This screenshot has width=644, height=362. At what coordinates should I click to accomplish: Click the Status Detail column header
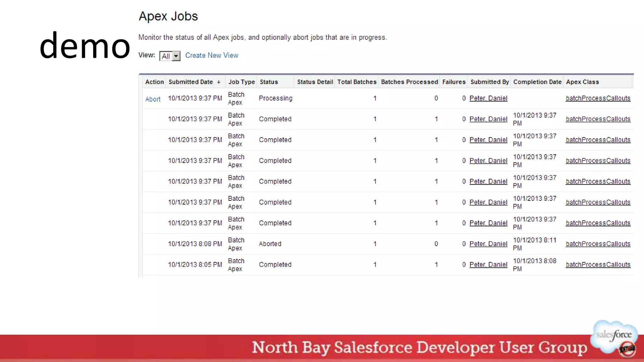[315, 82]
